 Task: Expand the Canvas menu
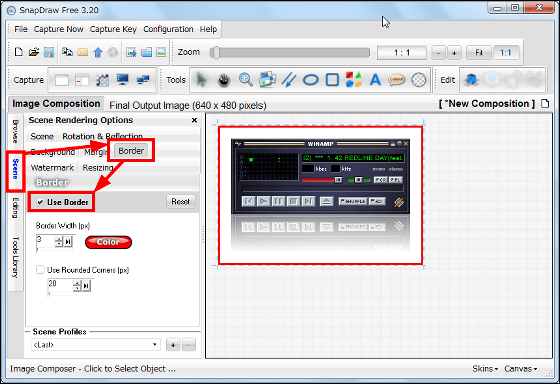tap(520, 369)
